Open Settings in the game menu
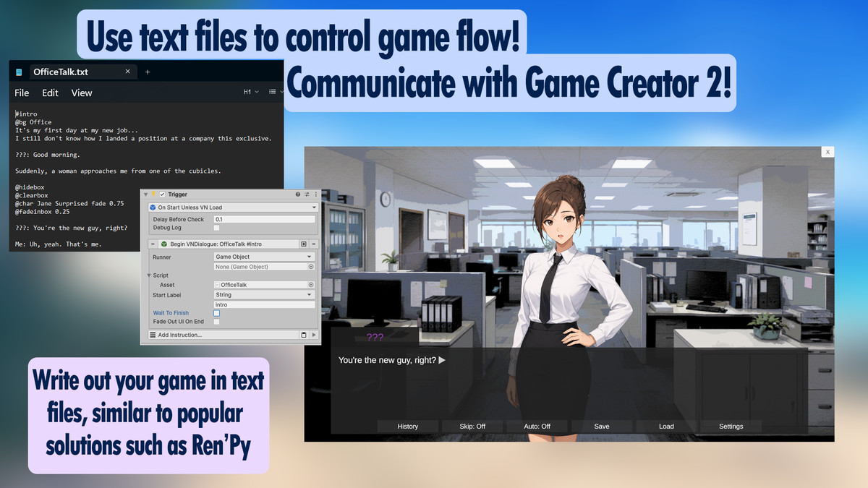 731,426
